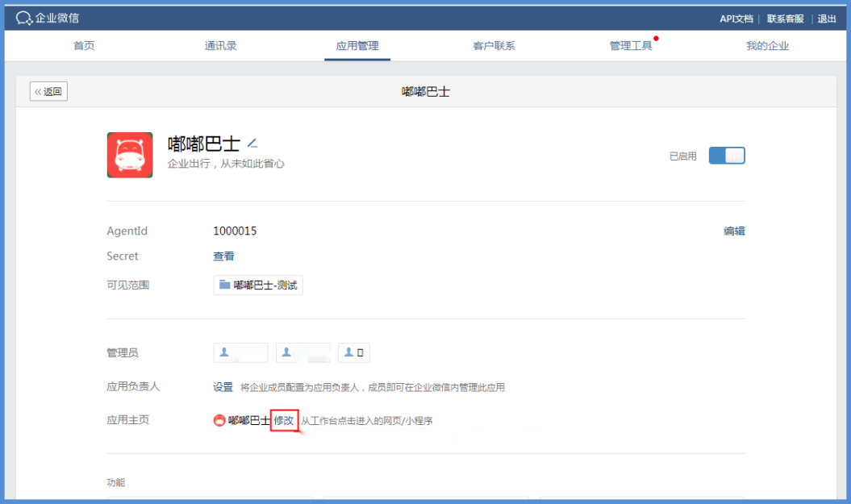The height and width of the screenshot is (504, 851).
Task: Select the 应用管理 tab
Action: [x=357, y=46]
